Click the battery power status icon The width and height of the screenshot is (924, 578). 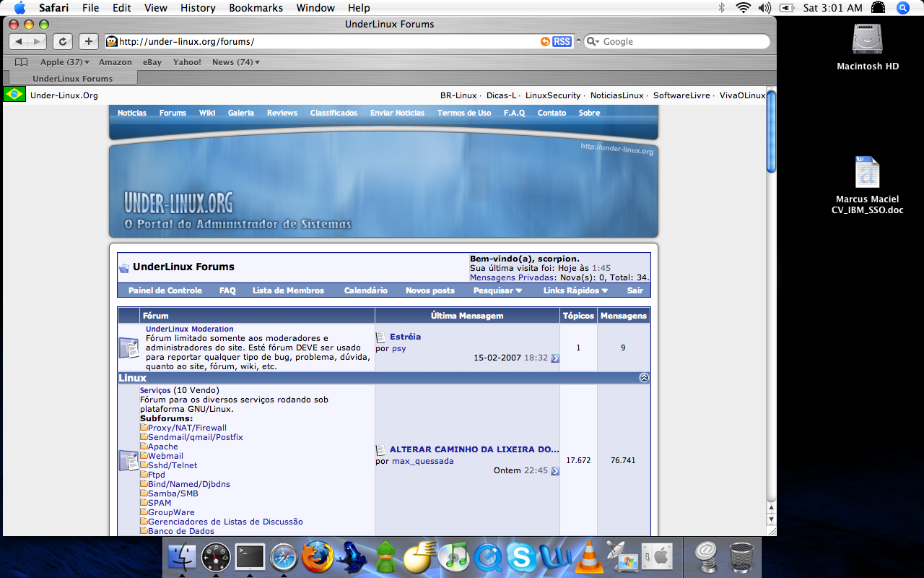click(788, 8)
